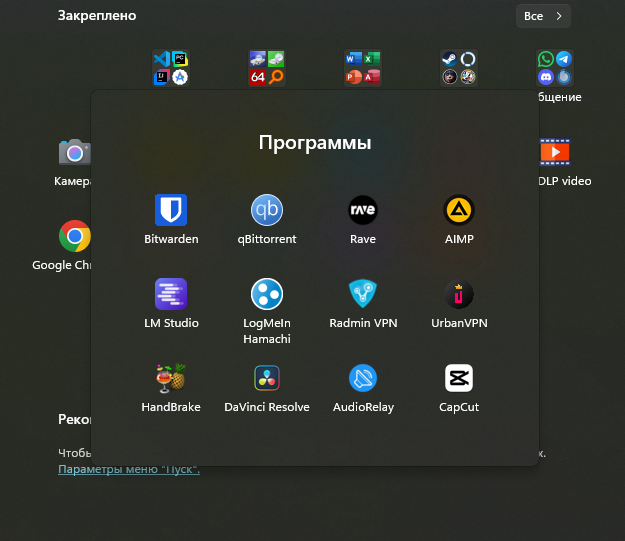Open LM Studio
The height and width of the screenshot is (541, 625).
tap(171, 303)
